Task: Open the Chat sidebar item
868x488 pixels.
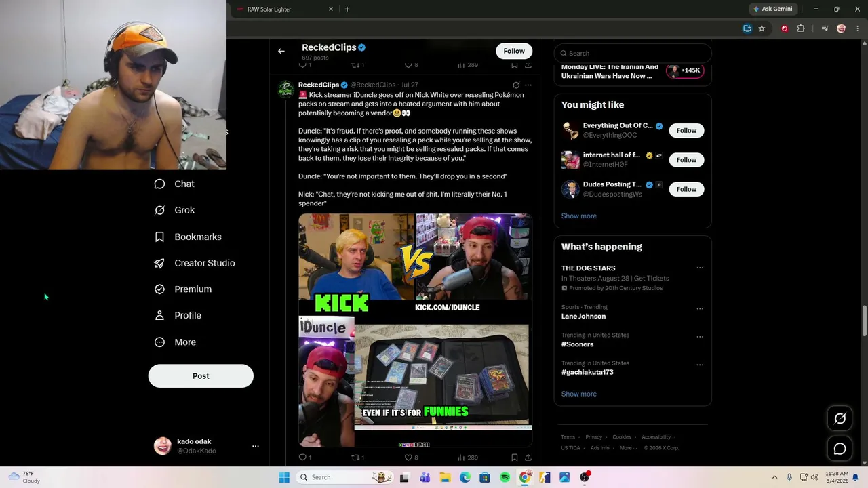Action: [x=174, y=184]
